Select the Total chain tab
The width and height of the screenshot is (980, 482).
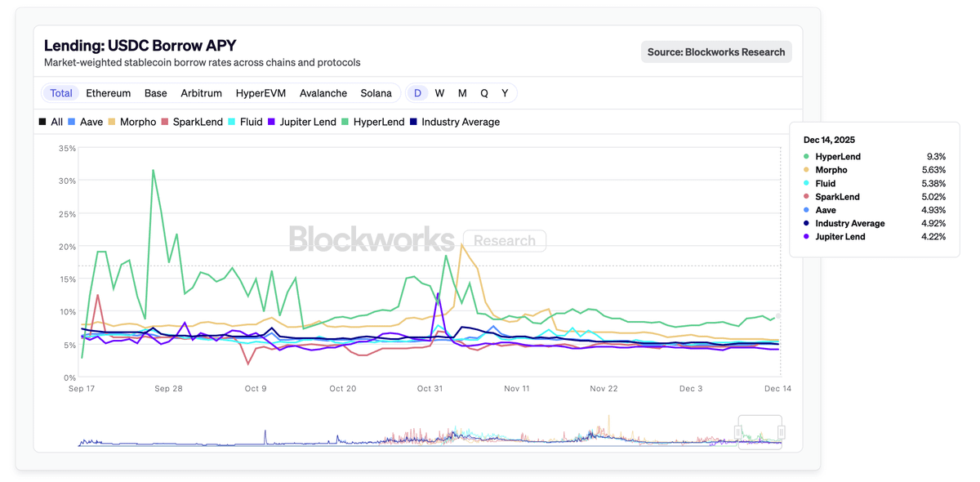point(61,93)
